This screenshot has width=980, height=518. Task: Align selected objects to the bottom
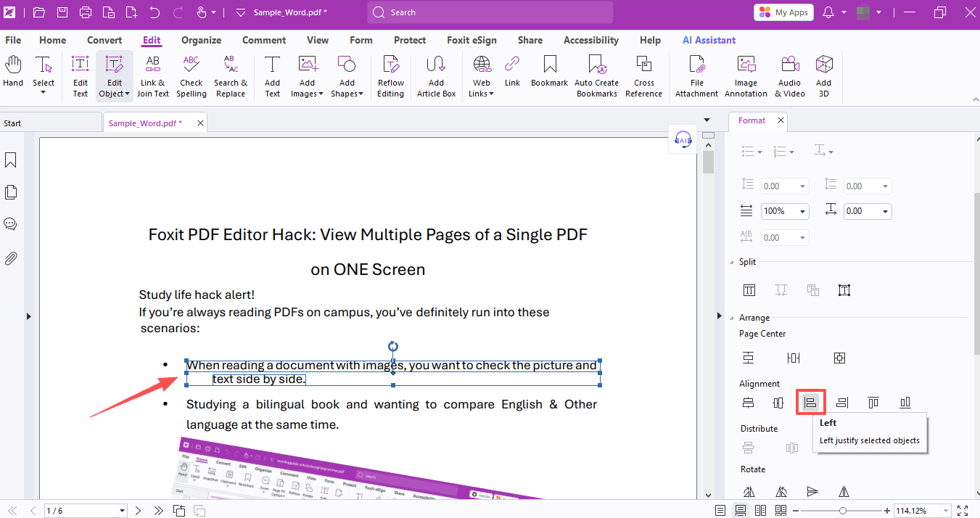pyautogui.click(x=905, y=403)
